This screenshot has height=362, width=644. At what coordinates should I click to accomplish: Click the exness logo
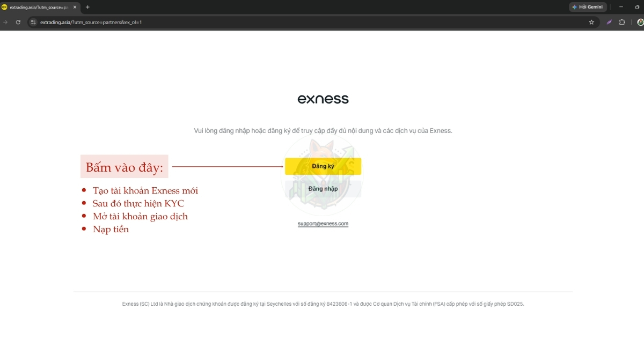pos(323,99)
